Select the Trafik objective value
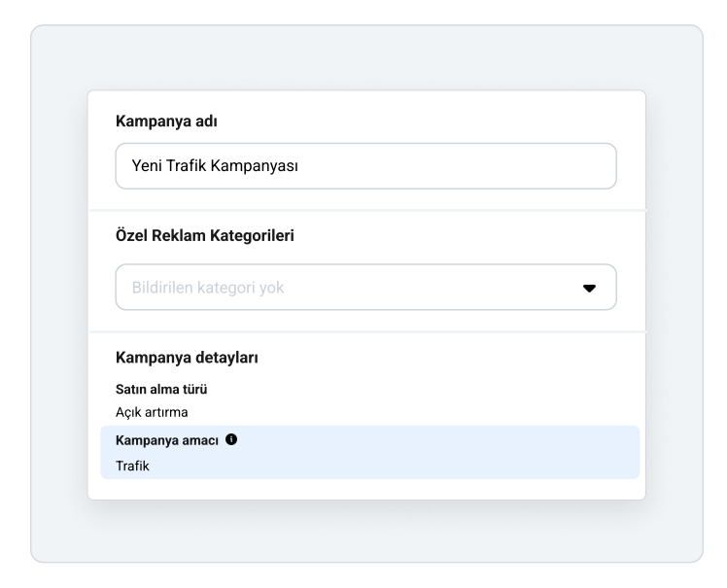Image resolution: width=727 pixels, height=588 pixels. point(132,466)
